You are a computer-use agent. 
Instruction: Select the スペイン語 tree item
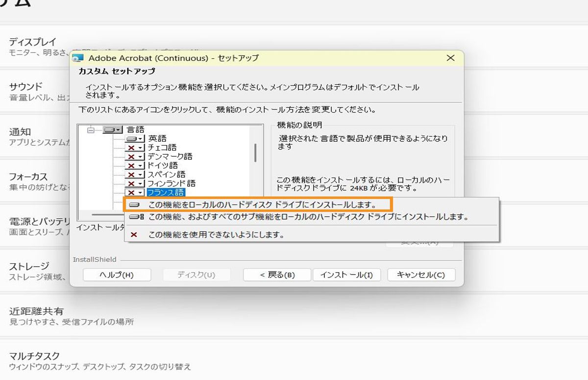click(167, 174)
